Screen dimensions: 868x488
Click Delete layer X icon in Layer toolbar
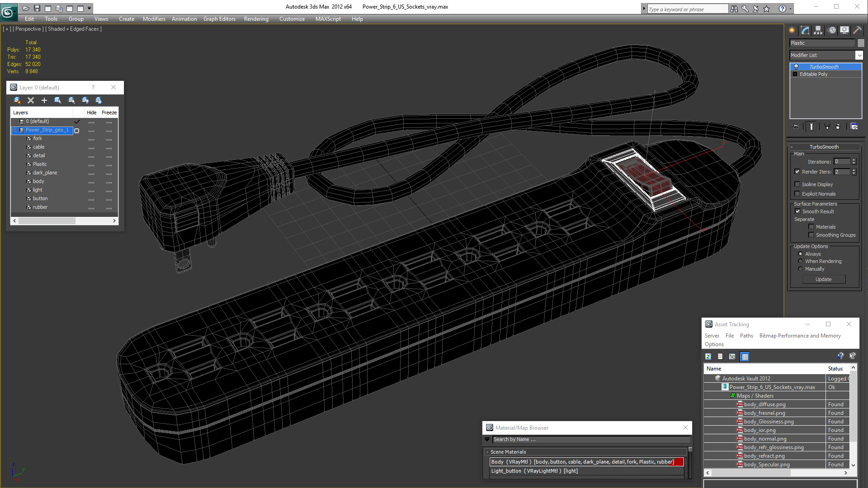click(31, 100)
